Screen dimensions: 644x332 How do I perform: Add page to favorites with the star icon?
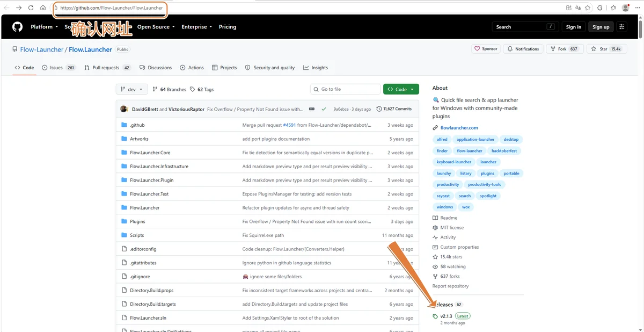click(588, 8)
